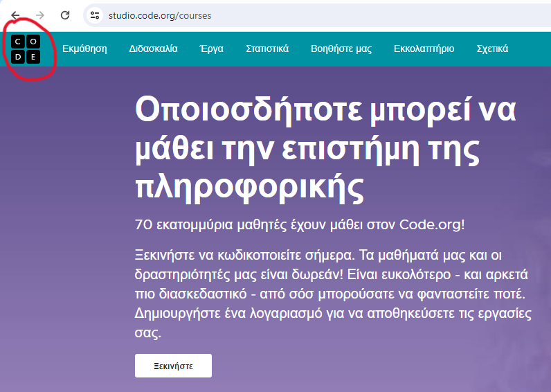Reload the current page
Screen dimensions: 551x392
[65, 15]
